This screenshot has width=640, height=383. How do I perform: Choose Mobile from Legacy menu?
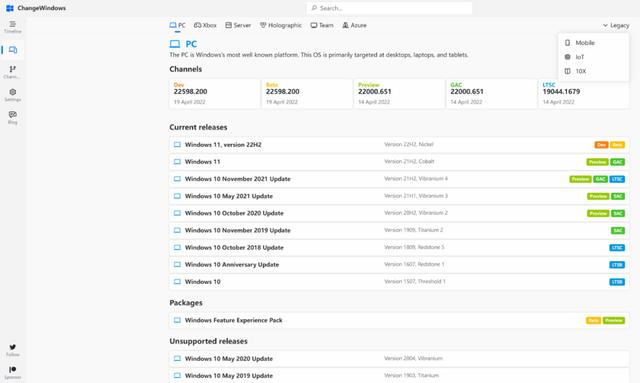[593, 43]
